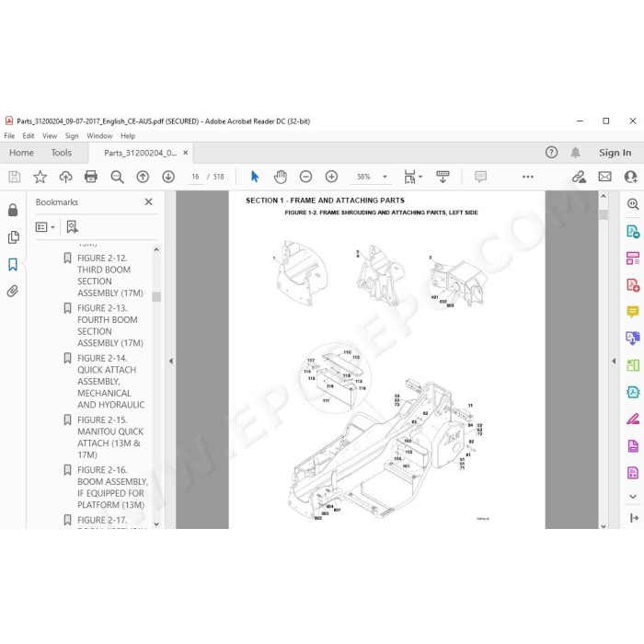
Task: Select the Parts_31200204 document tab
Action: pyautogui.click(x=140, y=153)
